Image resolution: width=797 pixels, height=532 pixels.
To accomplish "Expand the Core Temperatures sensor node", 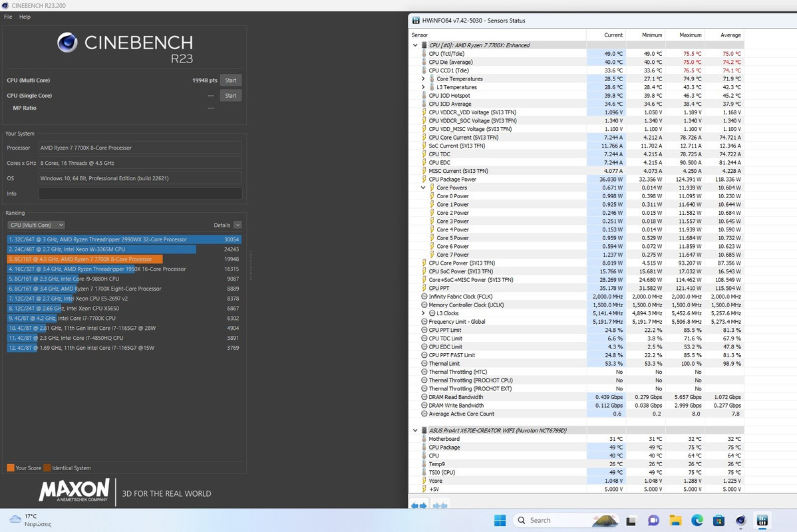I will point(423,78).
